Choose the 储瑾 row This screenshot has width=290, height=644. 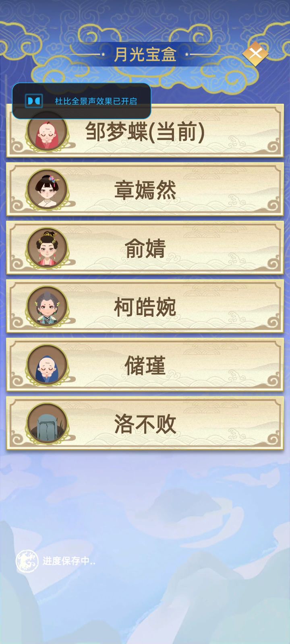145,365
